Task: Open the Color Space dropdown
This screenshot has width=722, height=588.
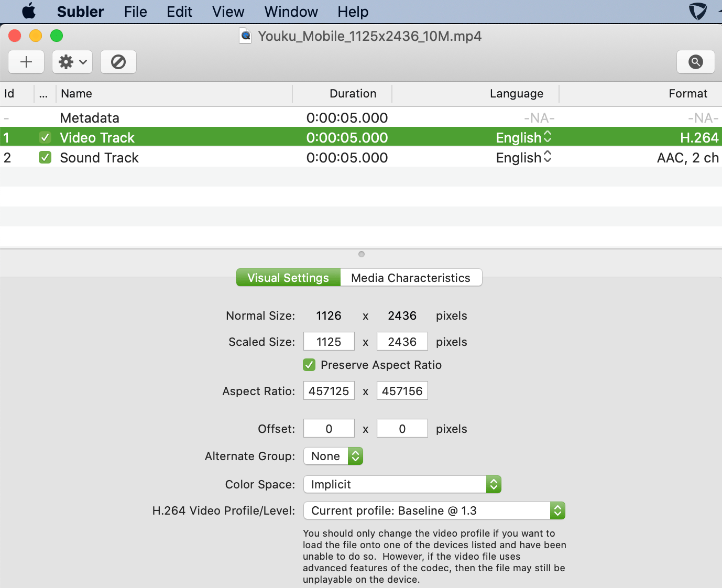Action: click(402, 484)
